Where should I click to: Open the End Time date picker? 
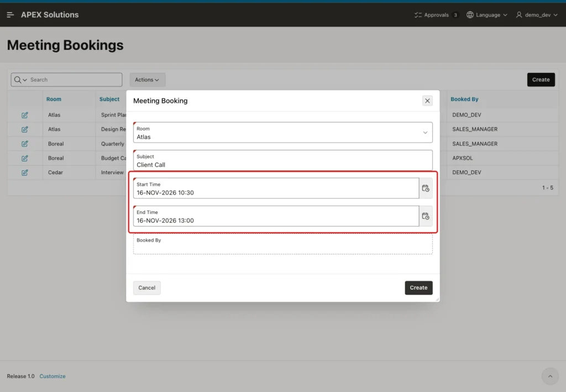click(426, 216)
